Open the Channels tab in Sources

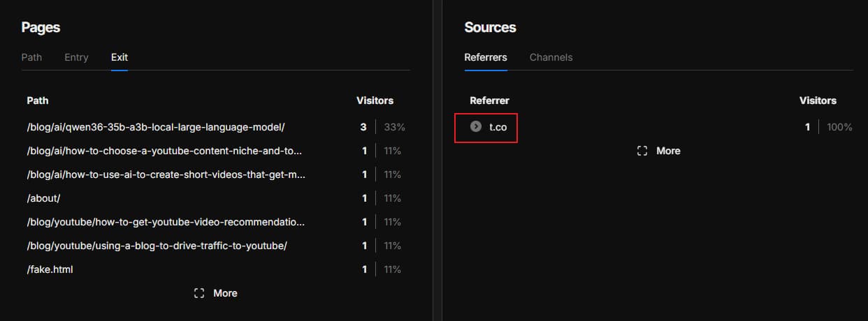pyautogui.click(x=551, y=57)
